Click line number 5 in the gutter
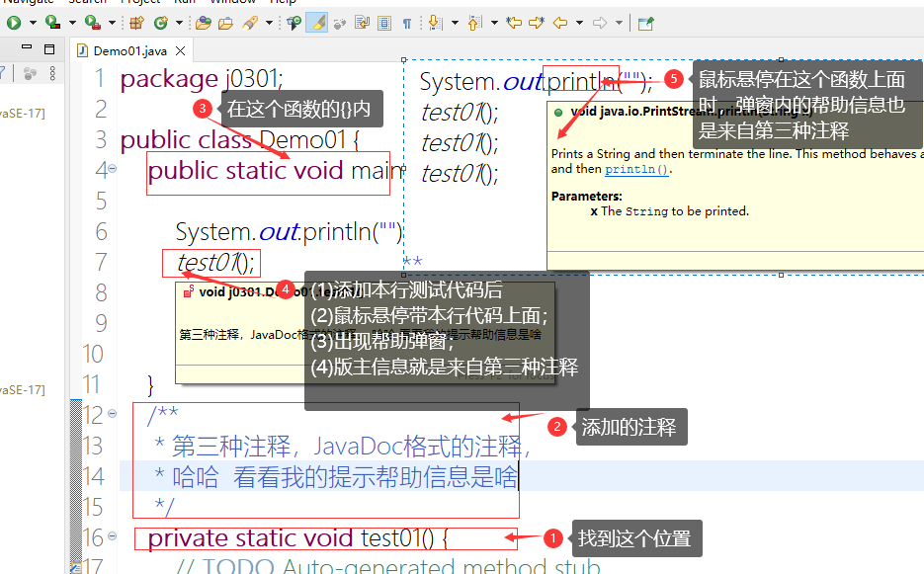Viewport: 924px width, 574px height. click(x=102, y=202)
